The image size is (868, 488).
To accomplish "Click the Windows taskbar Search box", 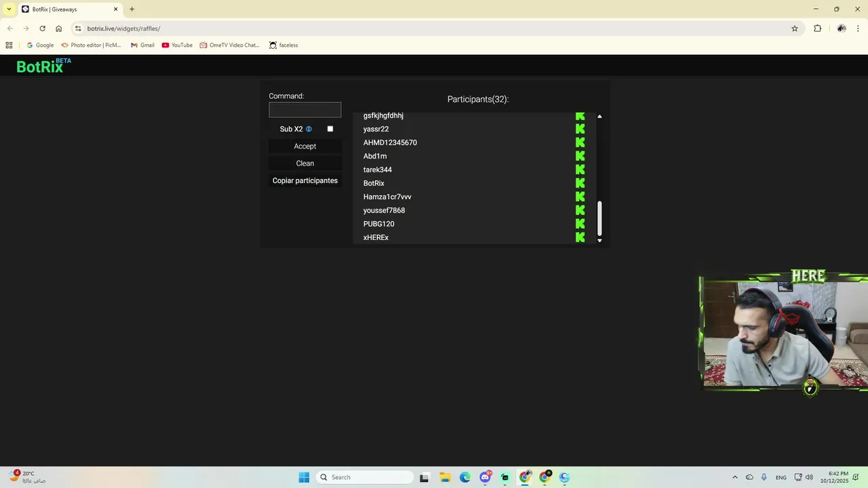I will [x=365, y=477].
